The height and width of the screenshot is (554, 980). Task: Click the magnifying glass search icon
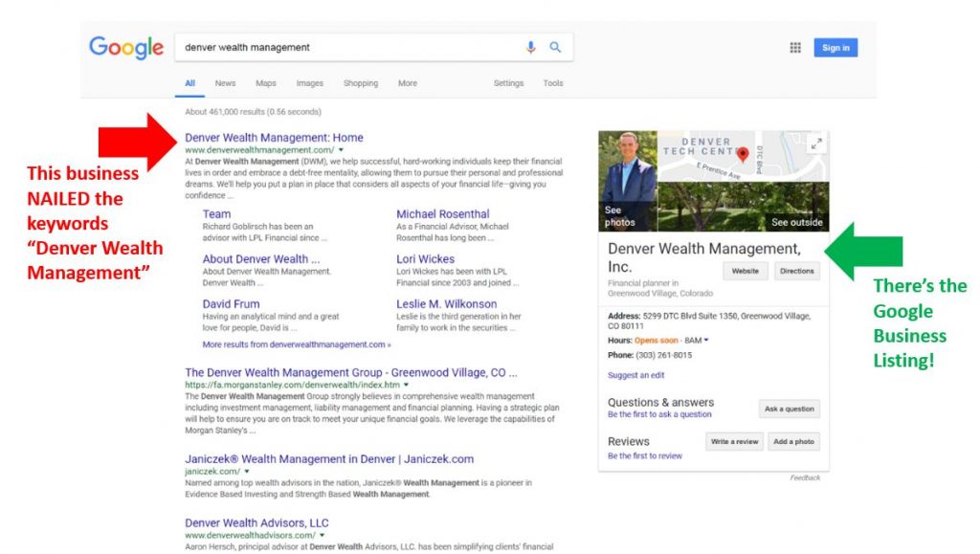tap(556, 45)
